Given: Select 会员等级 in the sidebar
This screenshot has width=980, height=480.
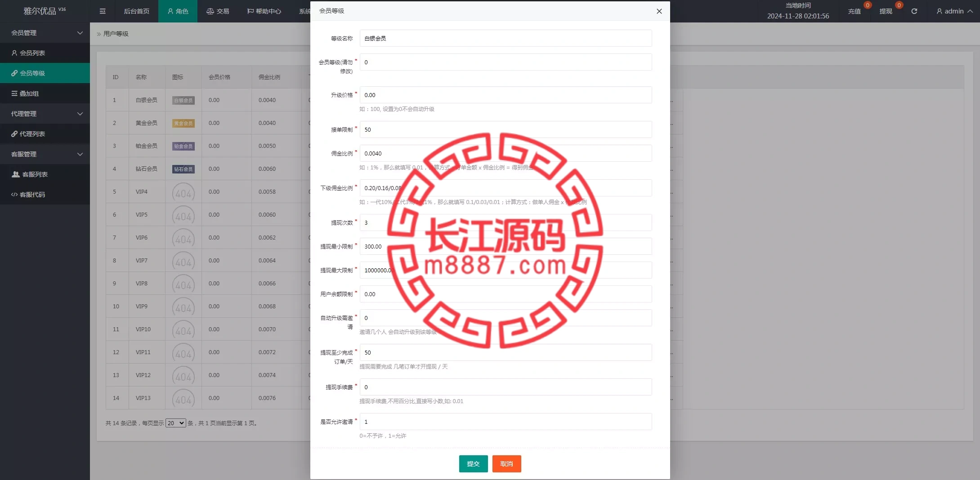Looking at the screenshot, I should pos(45,73).
